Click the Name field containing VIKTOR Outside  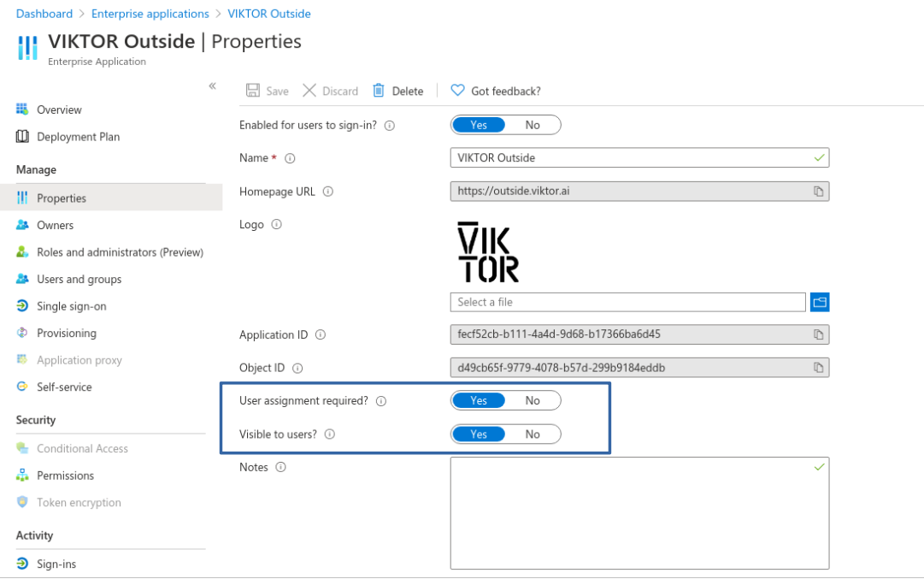pos(633,157)
